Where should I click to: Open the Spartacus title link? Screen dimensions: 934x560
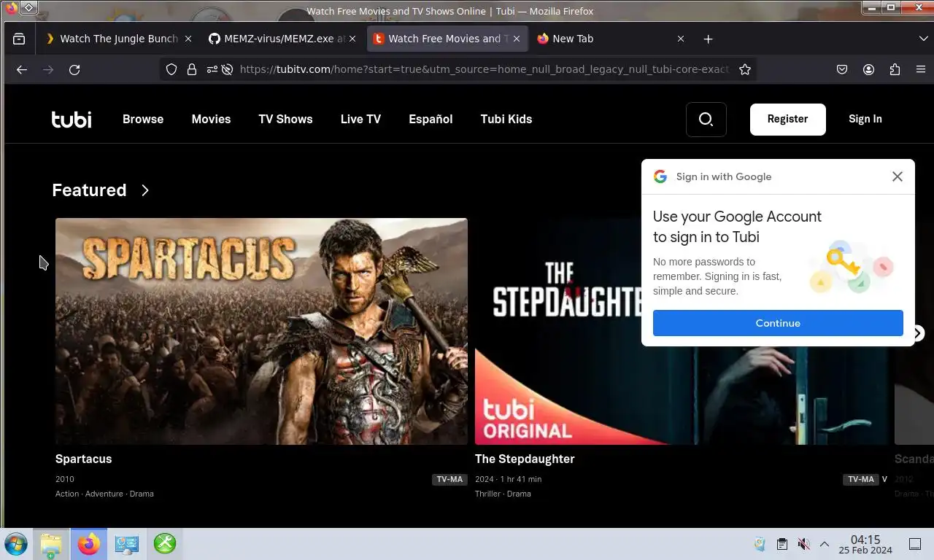point(84,459)
